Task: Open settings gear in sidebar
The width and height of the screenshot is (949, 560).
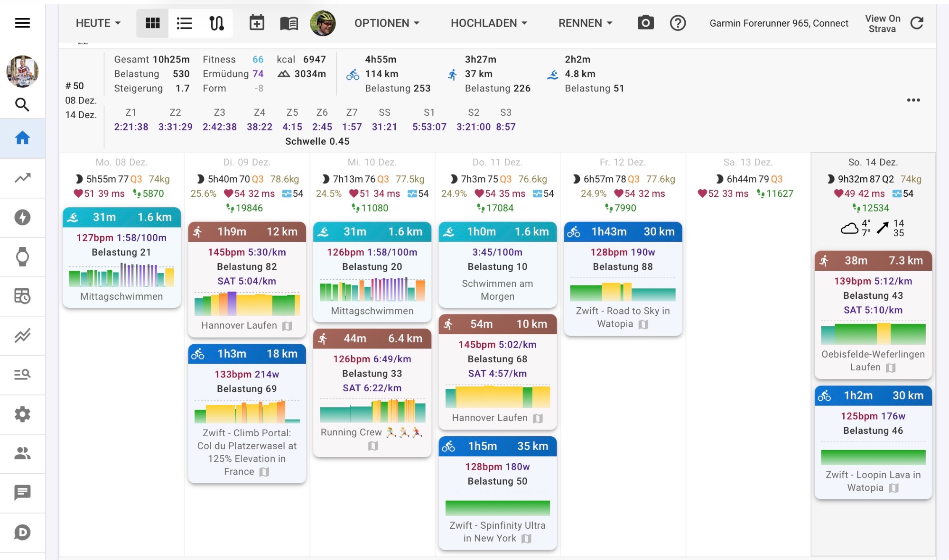Action: 22,414
